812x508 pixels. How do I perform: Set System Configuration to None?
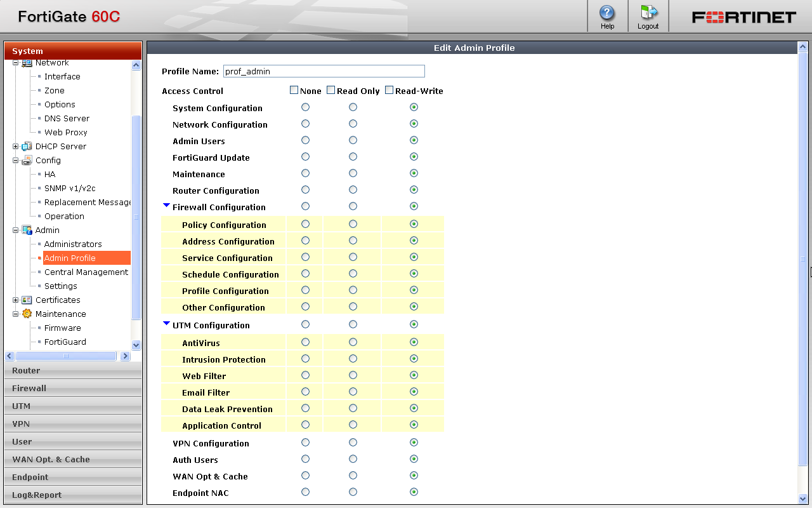pos(305,107)
